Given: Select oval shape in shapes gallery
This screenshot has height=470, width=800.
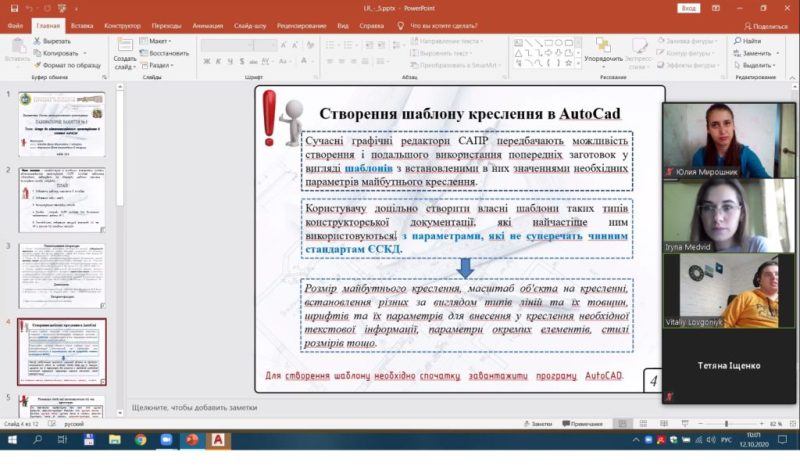Looking at the screenshot, I should (x=559, y=43).
